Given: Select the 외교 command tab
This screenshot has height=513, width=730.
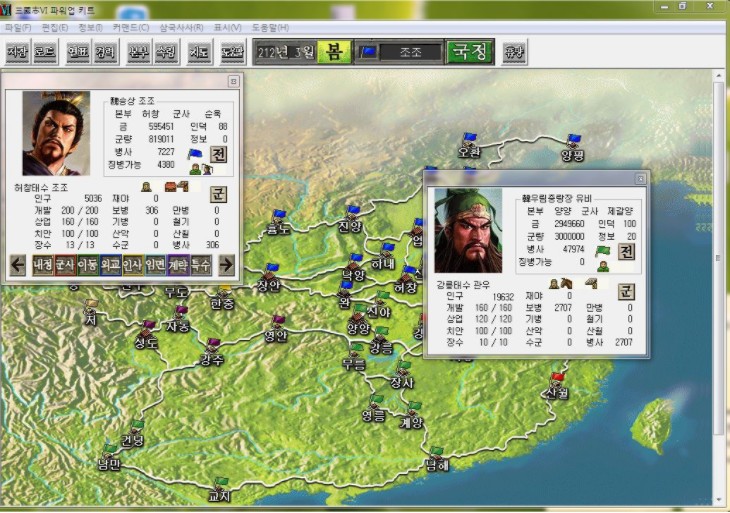Looking at the screenshot, I should [110, 265].
